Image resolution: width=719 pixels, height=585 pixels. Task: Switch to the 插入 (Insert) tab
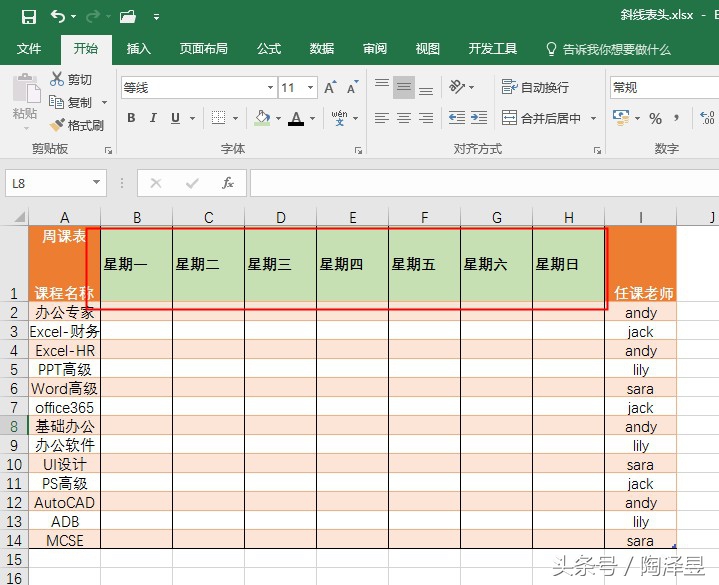tap(138, 49)
